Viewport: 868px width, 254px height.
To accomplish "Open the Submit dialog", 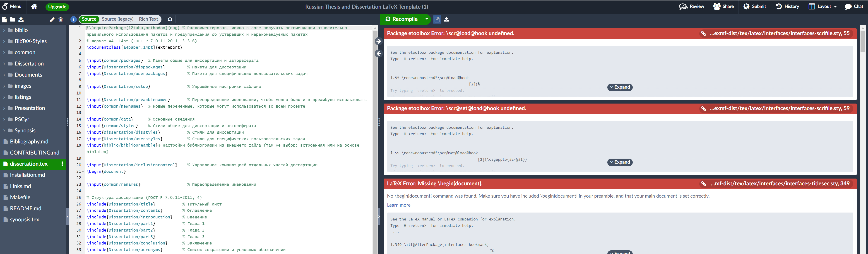I will (x=755, y=6).
